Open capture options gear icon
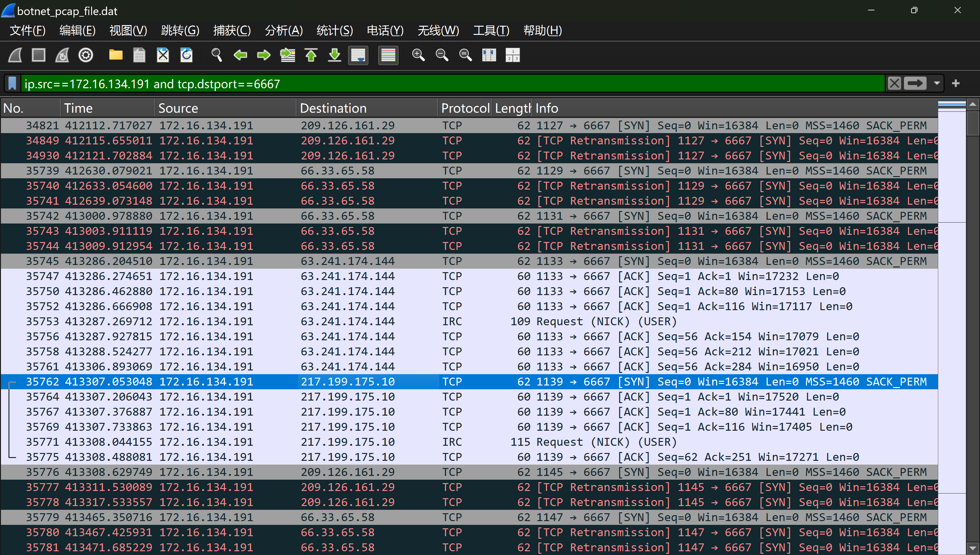 tap(85, 55)
